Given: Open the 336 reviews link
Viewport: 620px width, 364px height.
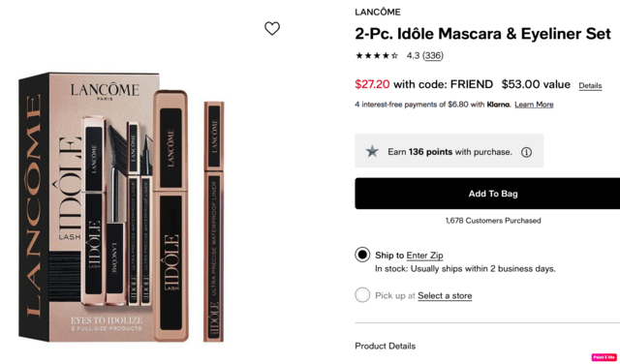Looking at the screenshot, I should pyautogui.click(x=433, y=56).
